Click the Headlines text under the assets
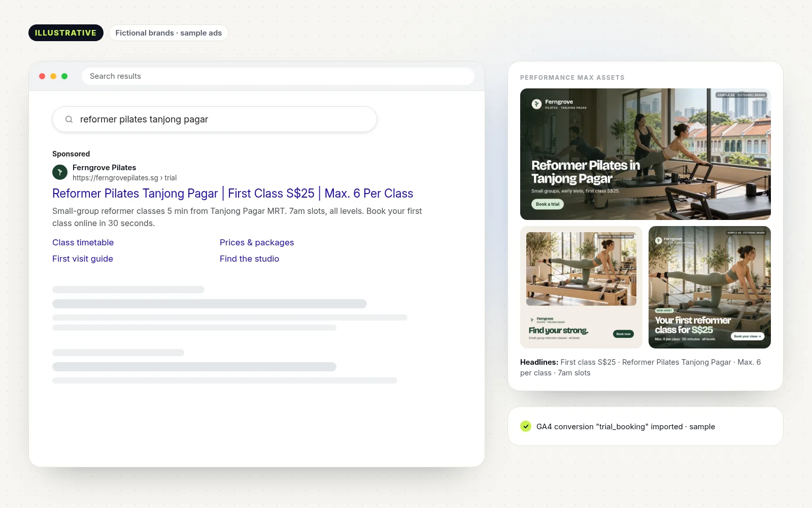 (640, 367)
